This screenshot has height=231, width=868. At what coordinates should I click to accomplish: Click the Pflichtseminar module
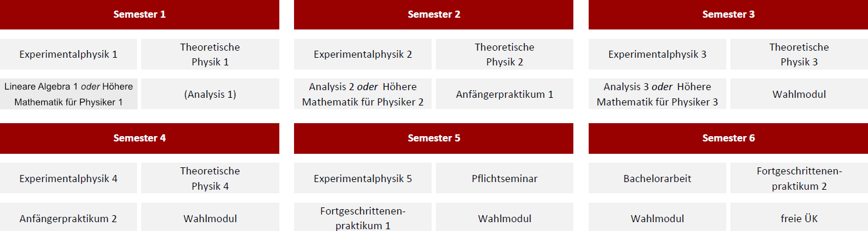(505, 178)
